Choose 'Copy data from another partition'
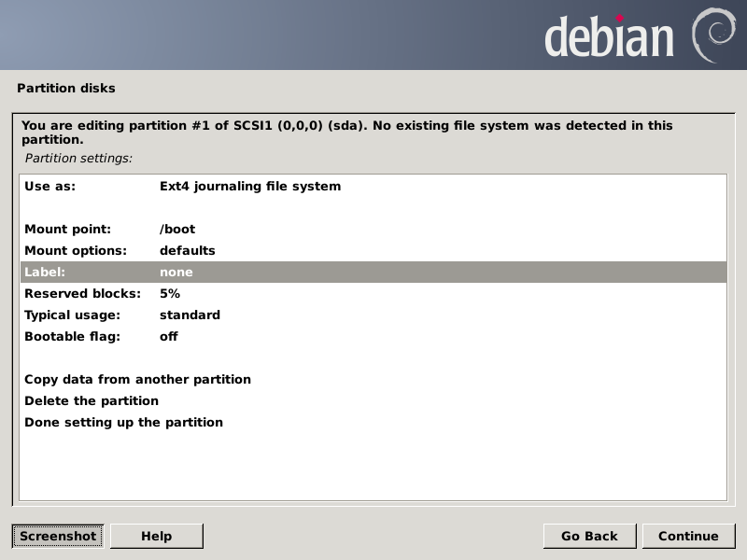747x560 pixels. click(x=137, y=379)
